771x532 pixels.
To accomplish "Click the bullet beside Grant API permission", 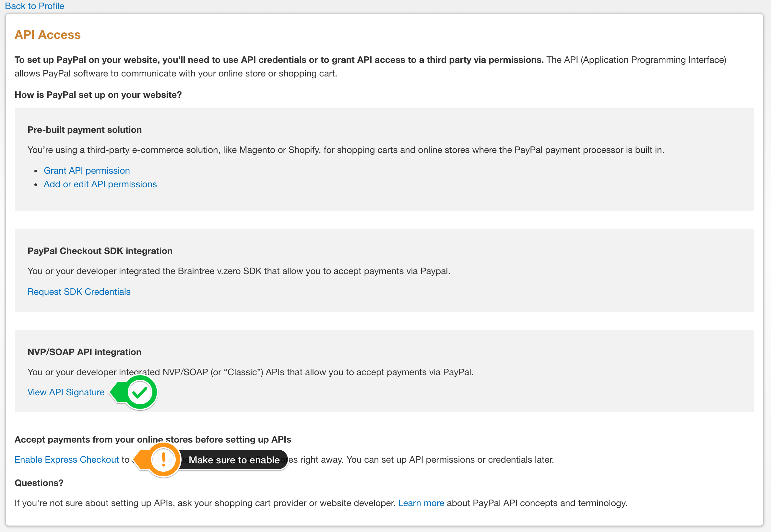I will tap(36, 171).
